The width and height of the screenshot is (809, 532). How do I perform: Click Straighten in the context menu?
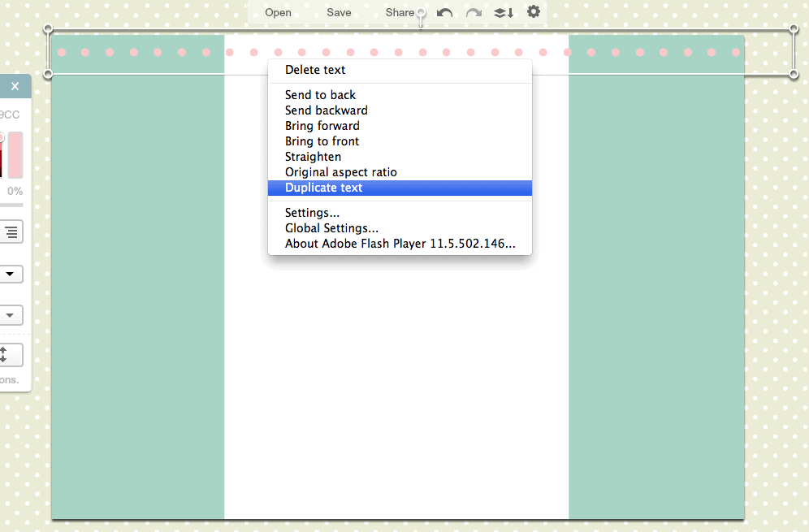(x=313, y=157)
